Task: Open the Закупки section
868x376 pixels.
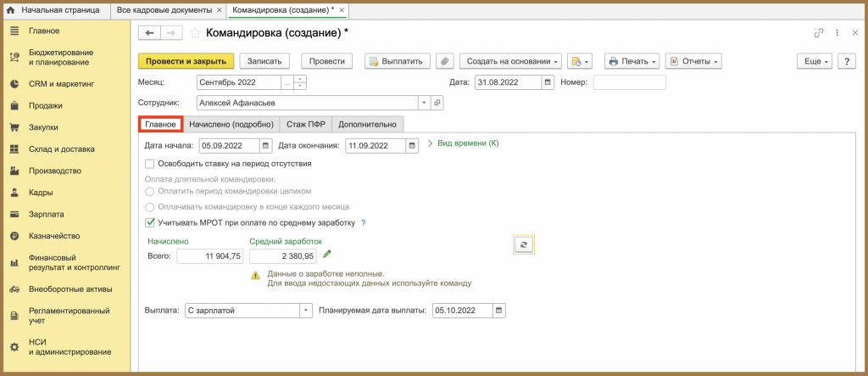Action: click(x=43, y=127)
